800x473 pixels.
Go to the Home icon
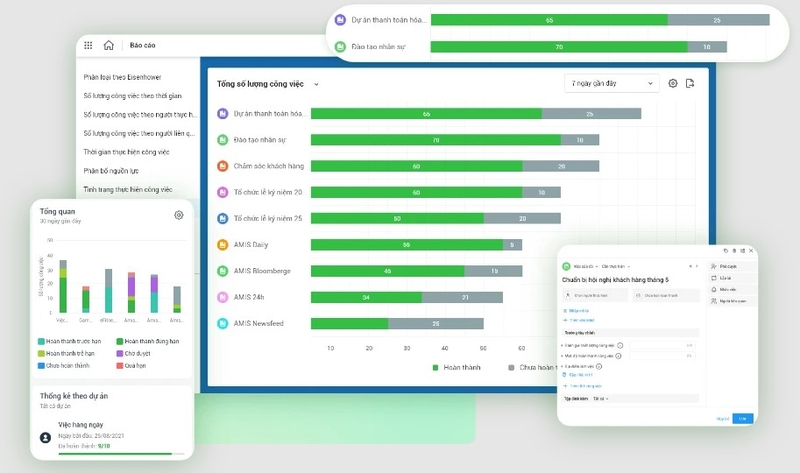(109, 45)
